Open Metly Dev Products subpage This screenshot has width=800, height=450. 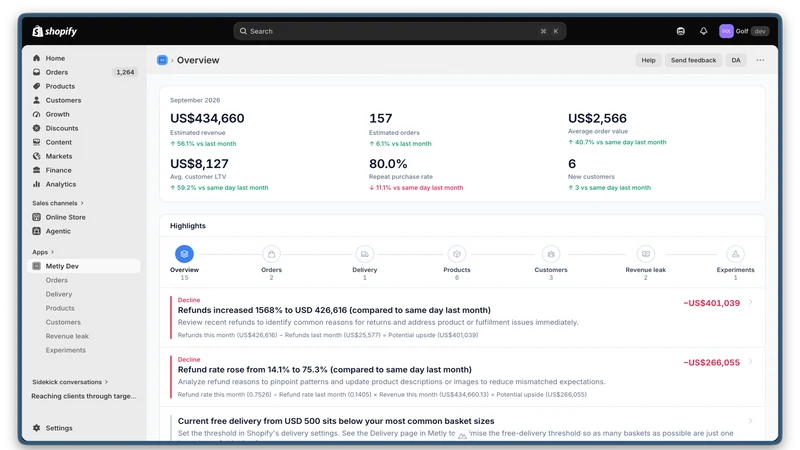(60, 308)
